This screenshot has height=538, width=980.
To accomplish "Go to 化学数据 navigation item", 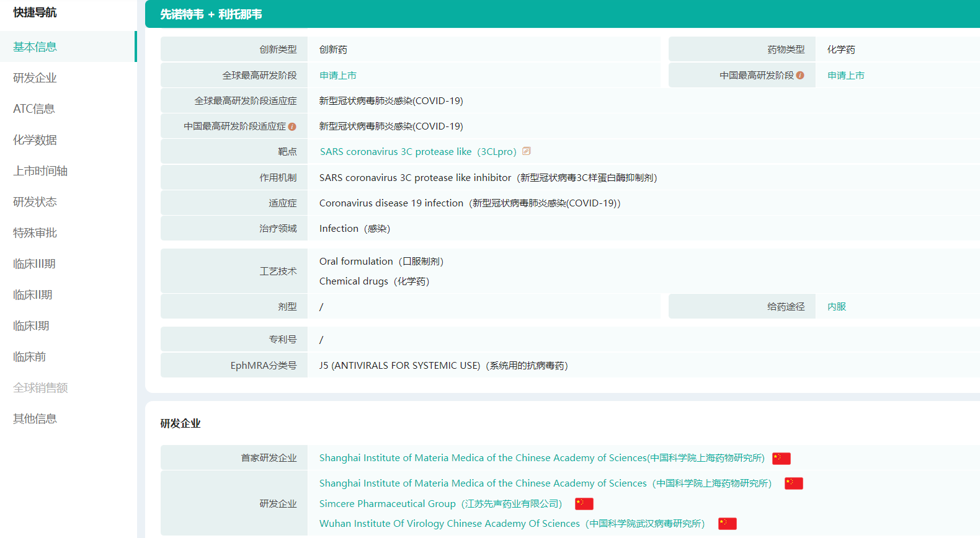I will [x=35, y=140].
